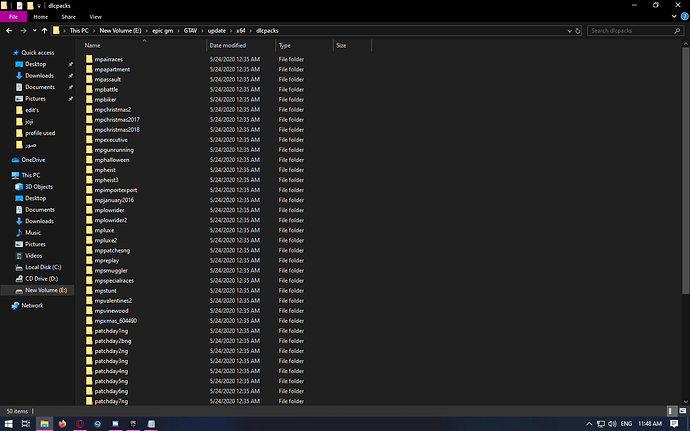Open the mpheist3 folder icon
The height and width of the screenshot is (431, 690).
pyautogui.click(x=89, y=180)
